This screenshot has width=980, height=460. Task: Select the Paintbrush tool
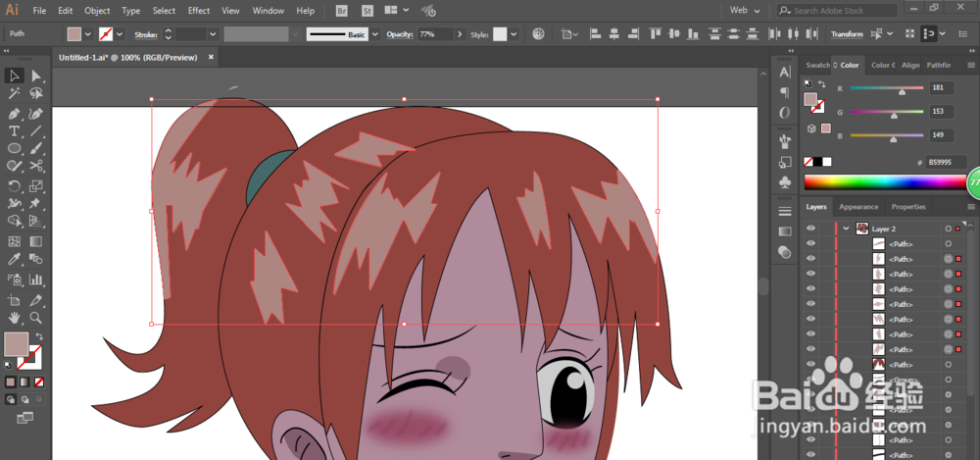(36, 148)
